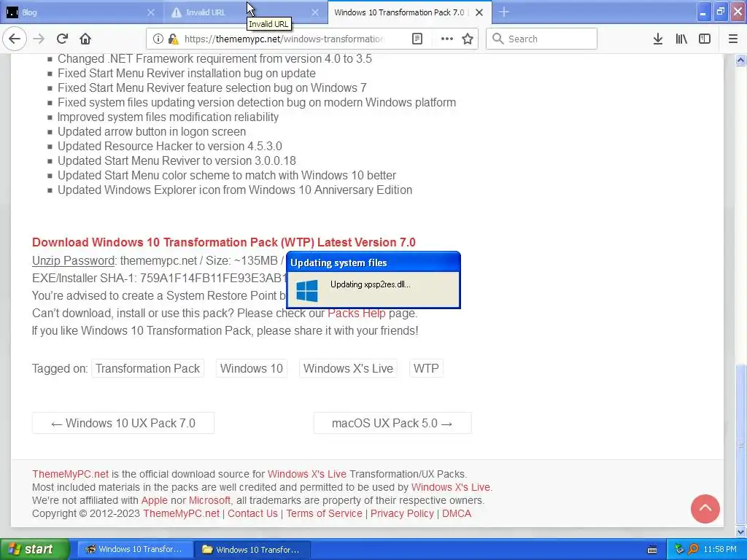Click the taskbar clock showing 11:58 PM

click(x=720, y=550)
